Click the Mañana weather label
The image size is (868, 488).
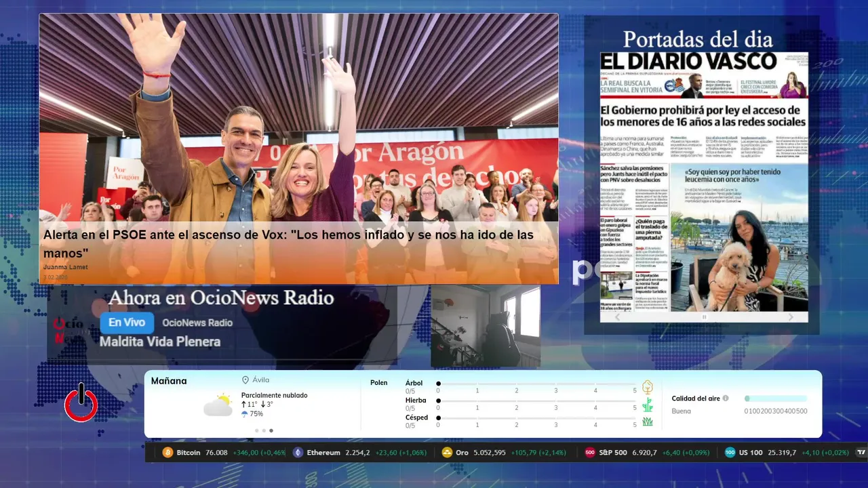[169, 381]
